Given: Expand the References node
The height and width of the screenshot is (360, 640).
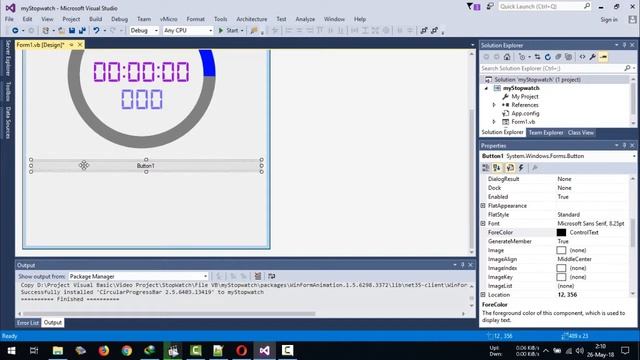Looking at the screenshot, I should (494, 105).
